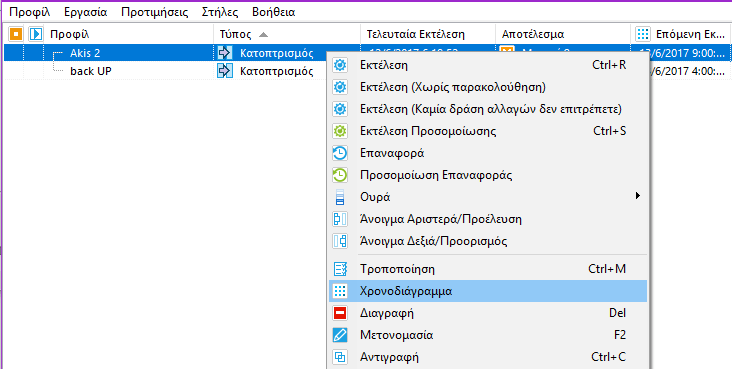Click the Ουρά queue icon

pyautogui.click(x=340, y=197)
